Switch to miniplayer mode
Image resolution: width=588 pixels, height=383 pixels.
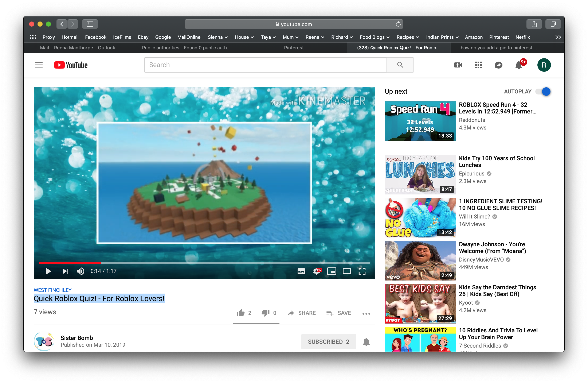(332, 271)
